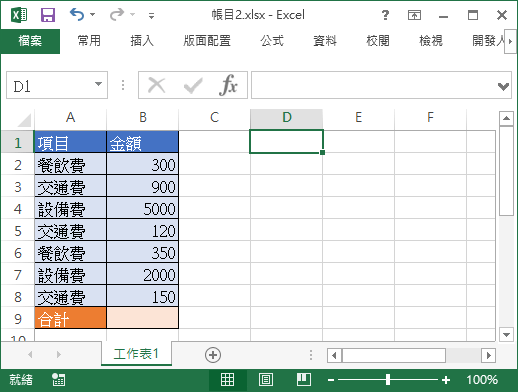Undo the last action
Image resolution: width=518 pixels, height=392 pixels.
click(x=77, y=15)
